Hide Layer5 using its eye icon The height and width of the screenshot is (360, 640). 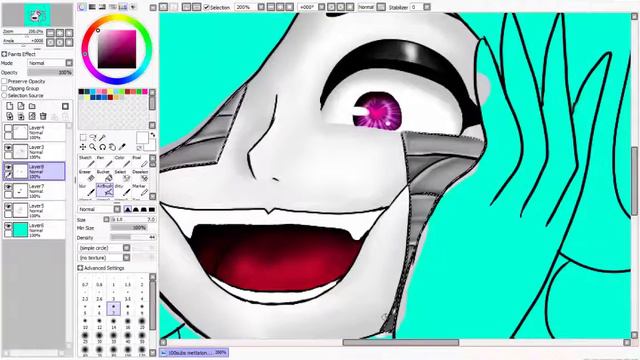(8, 207)
